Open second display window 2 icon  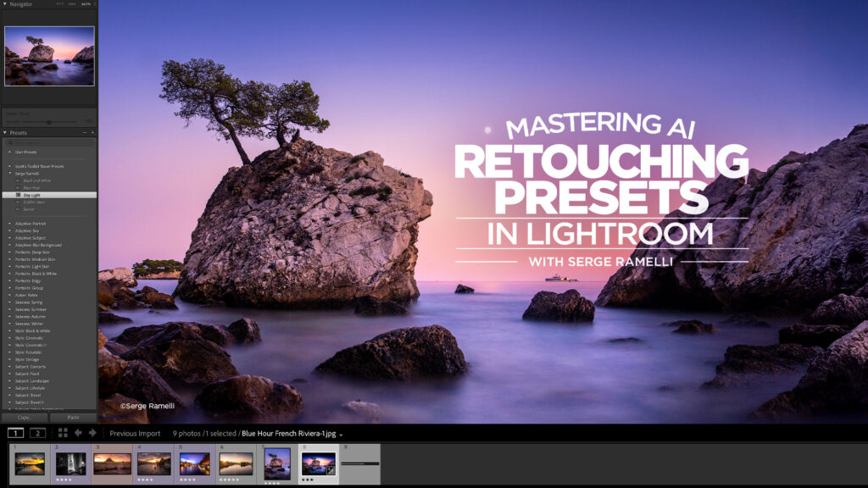point(36,433)
